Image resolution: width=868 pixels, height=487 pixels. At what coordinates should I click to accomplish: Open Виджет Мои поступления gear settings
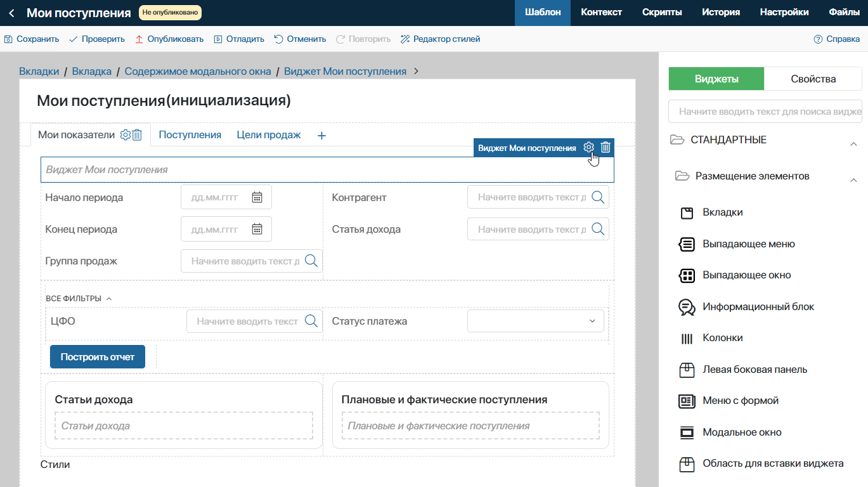589,148
